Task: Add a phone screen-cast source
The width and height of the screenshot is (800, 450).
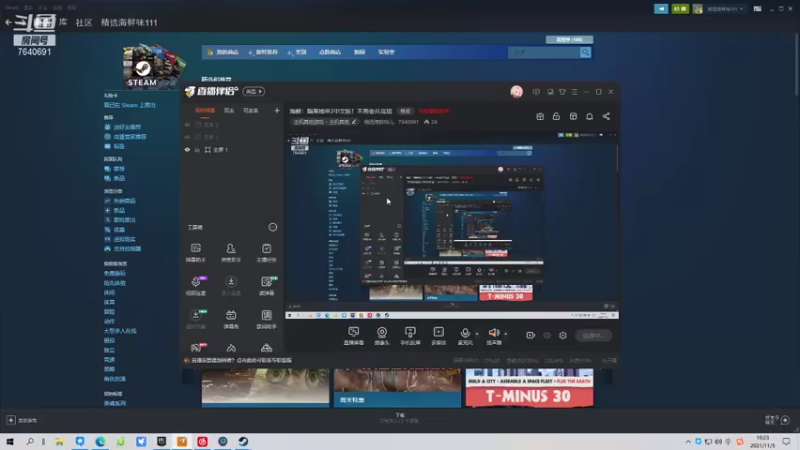Action: [x=410, y=336]
